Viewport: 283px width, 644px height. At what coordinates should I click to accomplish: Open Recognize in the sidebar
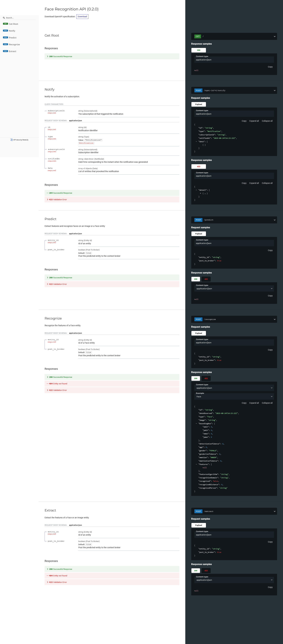pyautogui.click(x=19, y=44)
